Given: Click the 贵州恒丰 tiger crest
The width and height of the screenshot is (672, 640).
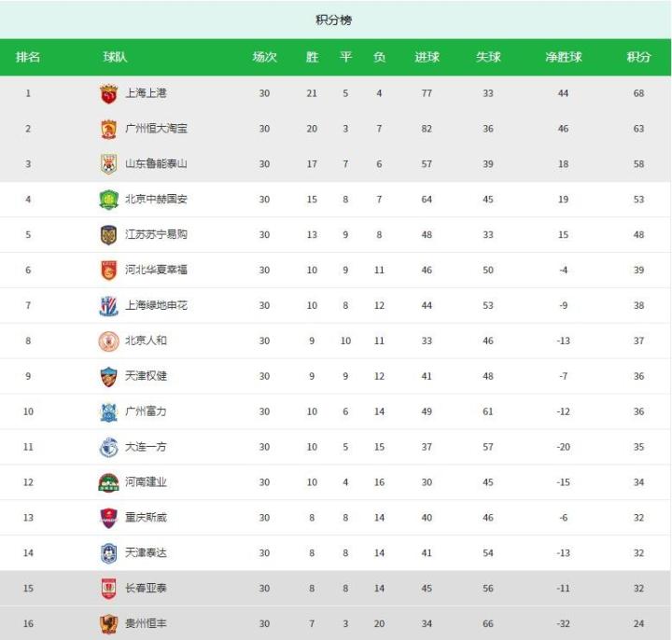Looking at the screenshot, I should 109,624.
